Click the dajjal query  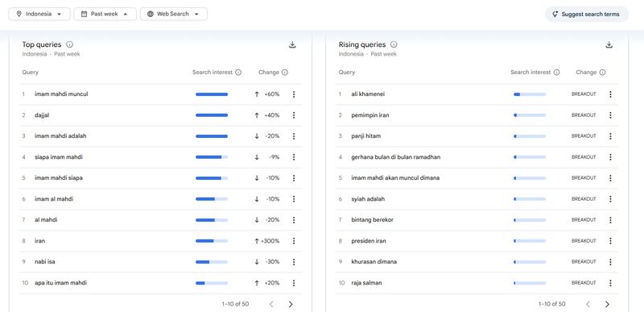(42, 115)
